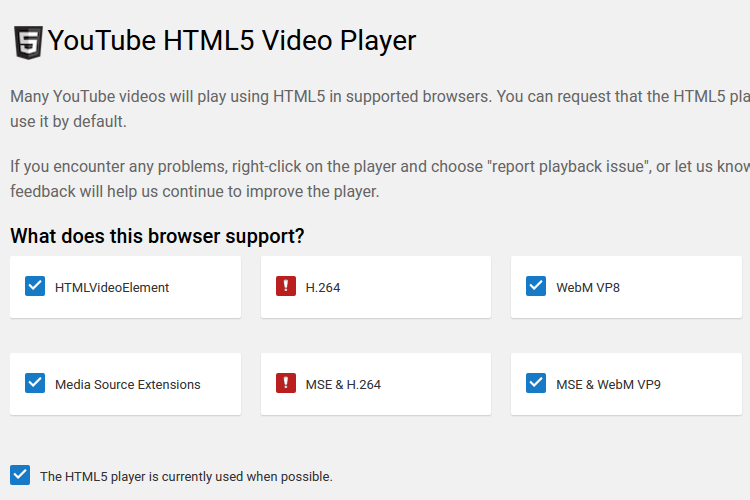The height and width of the screenshot is (500, 750).
Task: Click the 'report playback issue' paragraph text
Action: coord(380,179)
